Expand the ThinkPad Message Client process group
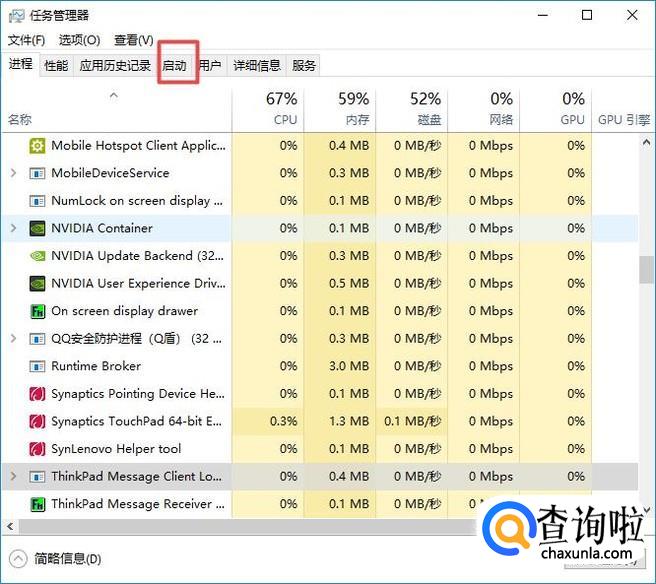Screen dimensions: 656x584 point(13,476)
